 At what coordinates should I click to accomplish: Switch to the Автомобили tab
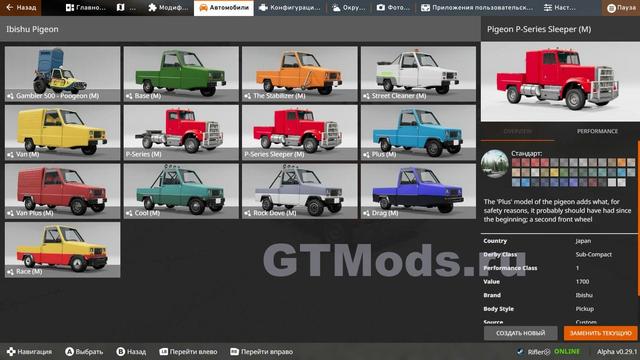(x=224, y=8)
